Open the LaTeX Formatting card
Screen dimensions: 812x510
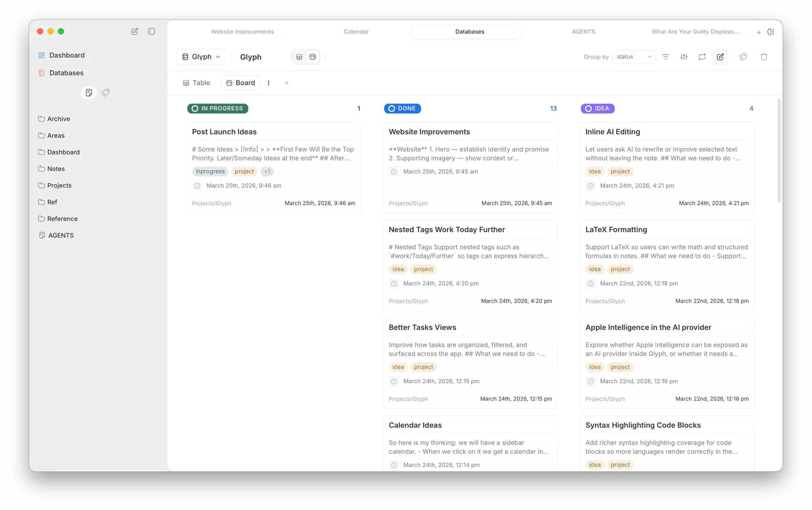pyautogui.click(x=667, y=266)
